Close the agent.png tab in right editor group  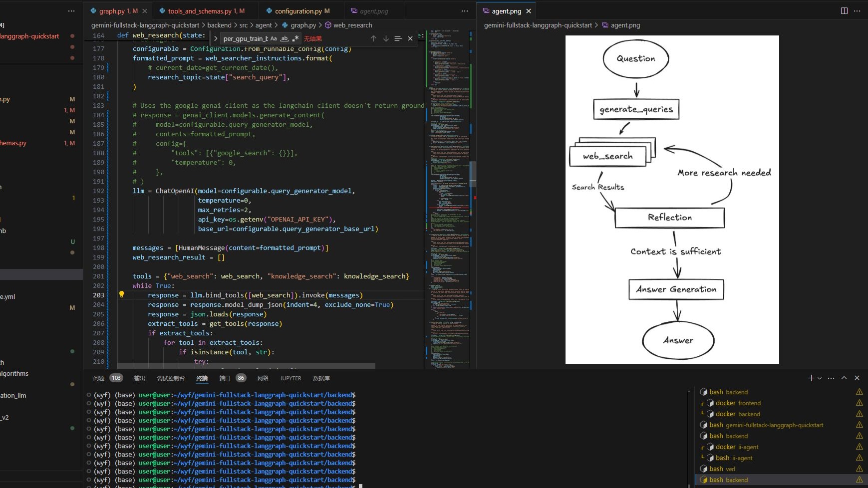pos(529,11)
